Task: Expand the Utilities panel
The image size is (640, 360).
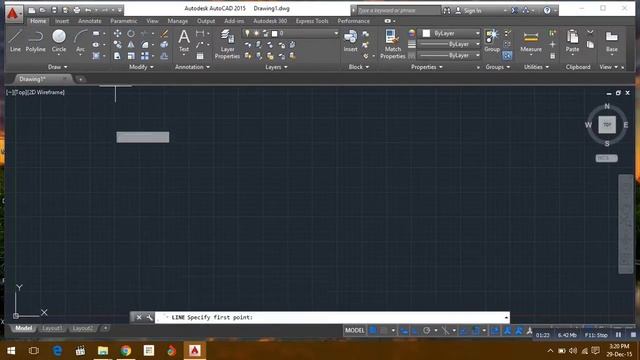Action: 536,67
